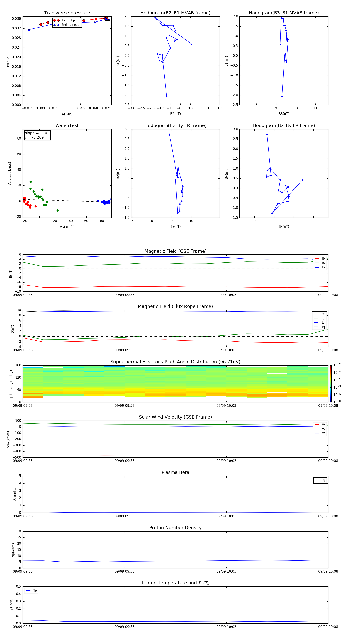Click the Tp legend entry in temperature plot
The height and width of the screenshot is (644, 351).
(x=31, y=591)
